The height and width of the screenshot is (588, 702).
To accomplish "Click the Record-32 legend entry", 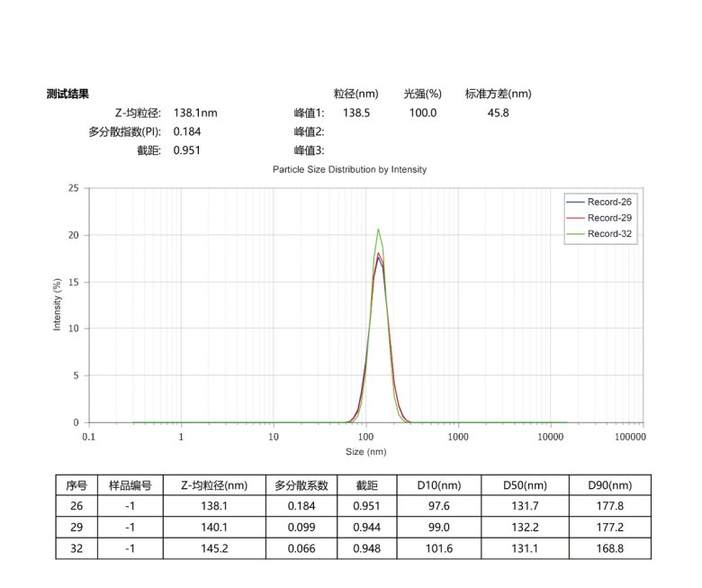I will (608, 234).
